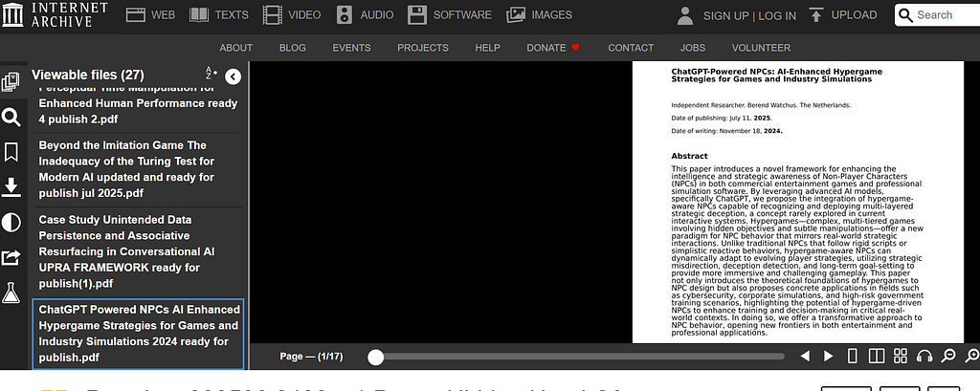Open the CONTACT page
The width and height of the screenshot is (980, 391).
pos(631,48)
